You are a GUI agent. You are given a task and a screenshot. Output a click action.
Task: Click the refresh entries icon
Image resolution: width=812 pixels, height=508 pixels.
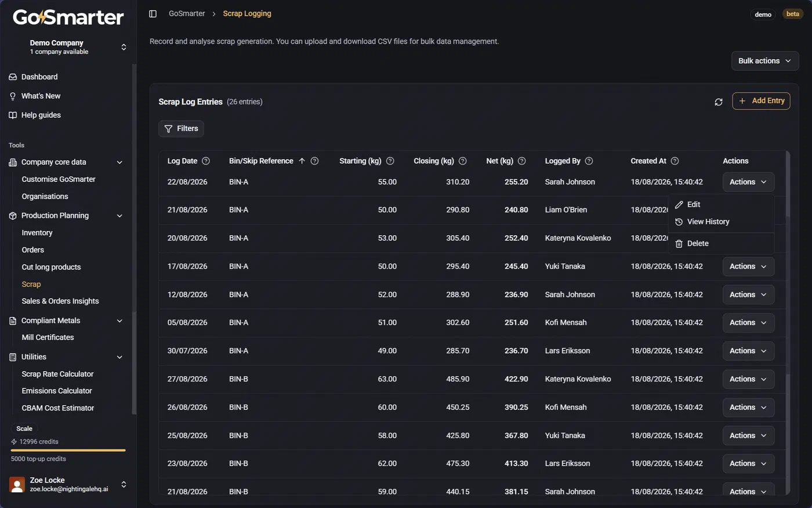point(719,102)
